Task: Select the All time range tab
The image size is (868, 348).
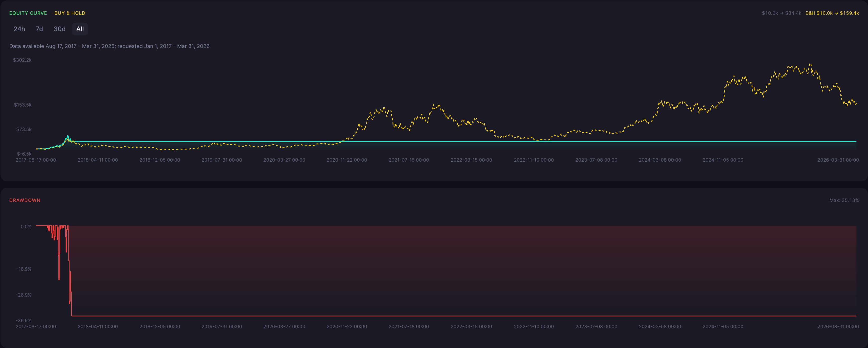Action: 80,29
